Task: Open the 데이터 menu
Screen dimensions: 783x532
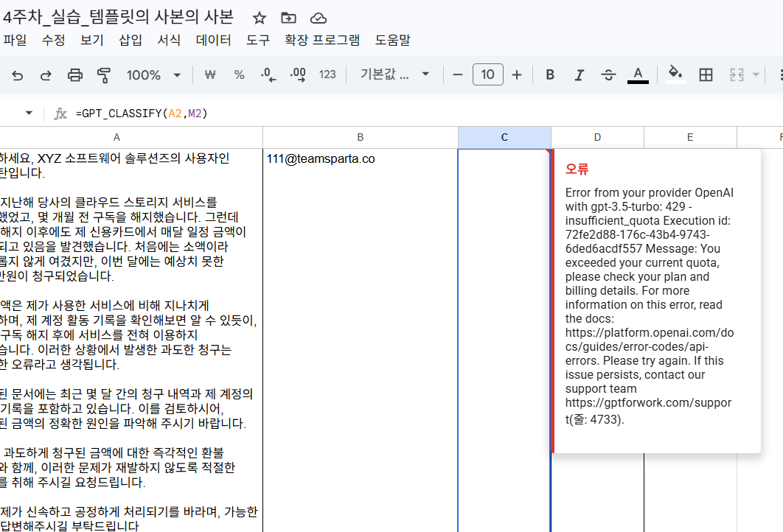Action: pyautogui.click(x=213, y=40)
